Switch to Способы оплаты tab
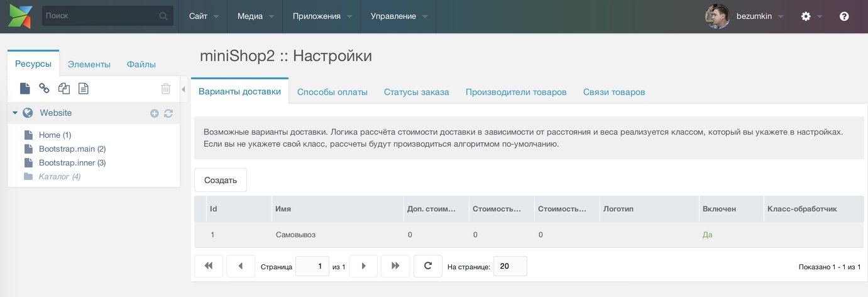 [x=332, y=92]
